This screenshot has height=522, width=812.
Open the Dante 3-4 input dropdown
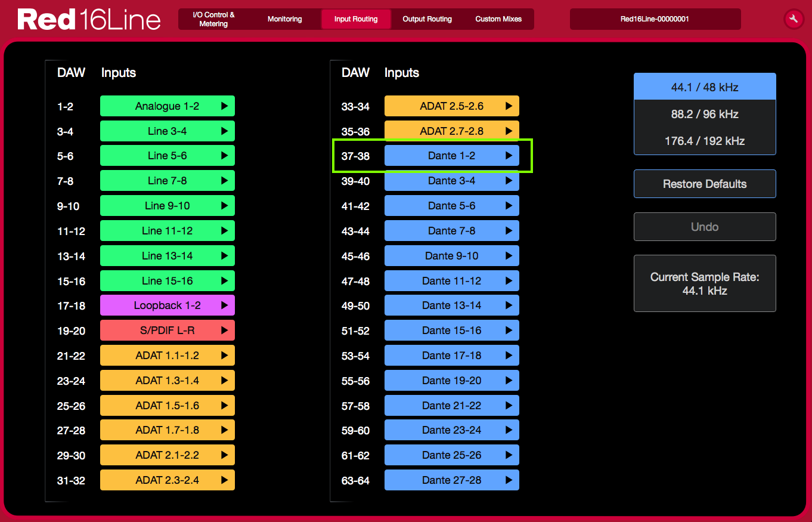452,181
